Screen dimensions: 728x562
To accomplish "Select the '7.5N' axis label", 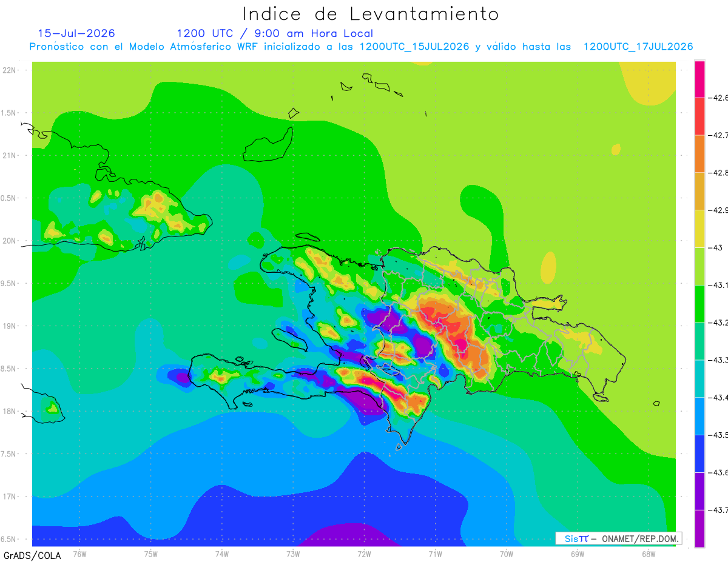I will 9,454.
